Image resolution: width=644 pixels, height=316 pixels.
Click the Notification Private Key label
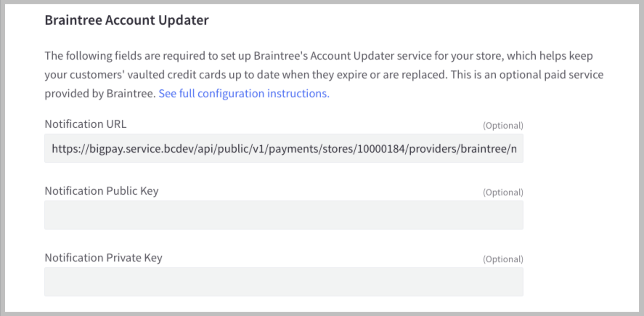tap(103, 258)
